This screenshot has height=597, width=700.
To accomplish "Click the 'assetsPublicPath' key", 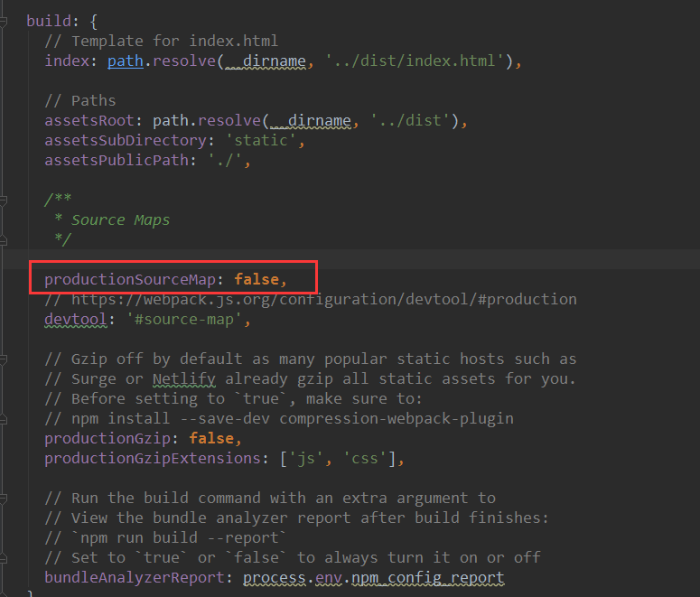I will (x=117, y=160).
